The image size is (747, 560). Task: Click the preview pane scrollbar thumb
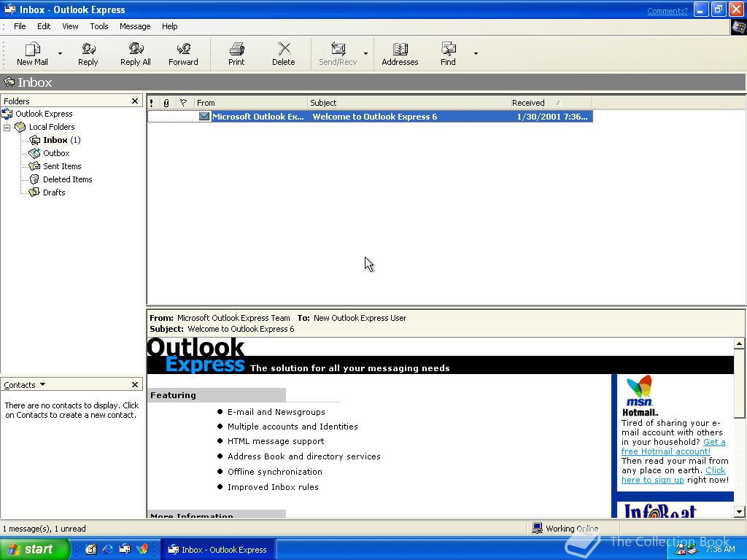[x=739, y=384]
